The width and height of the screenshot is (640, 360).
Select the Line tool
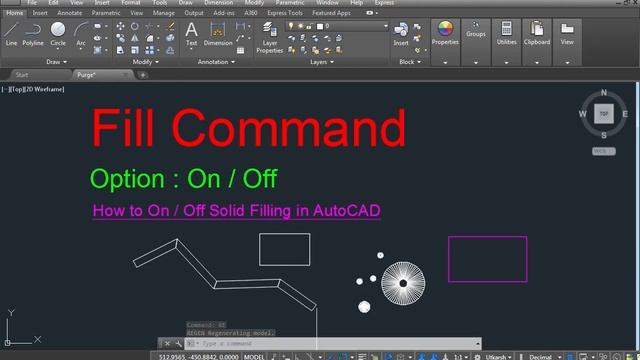tap(11, 34)
